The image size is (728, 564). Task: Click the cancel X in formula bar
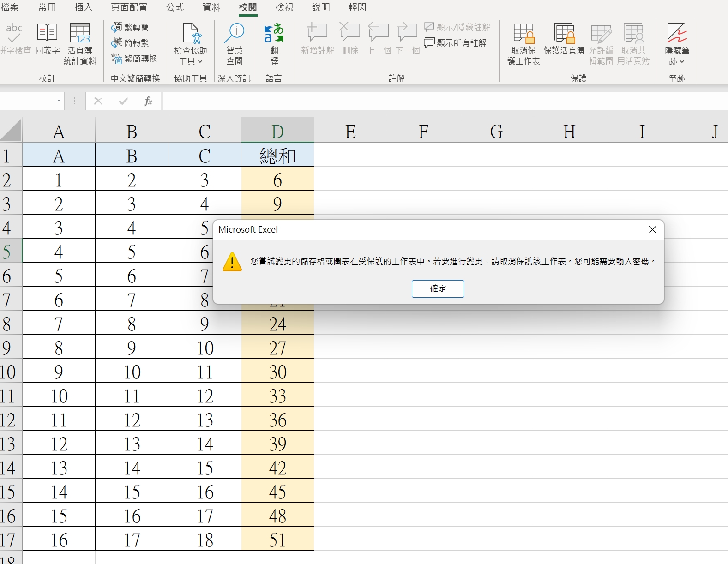98,101
